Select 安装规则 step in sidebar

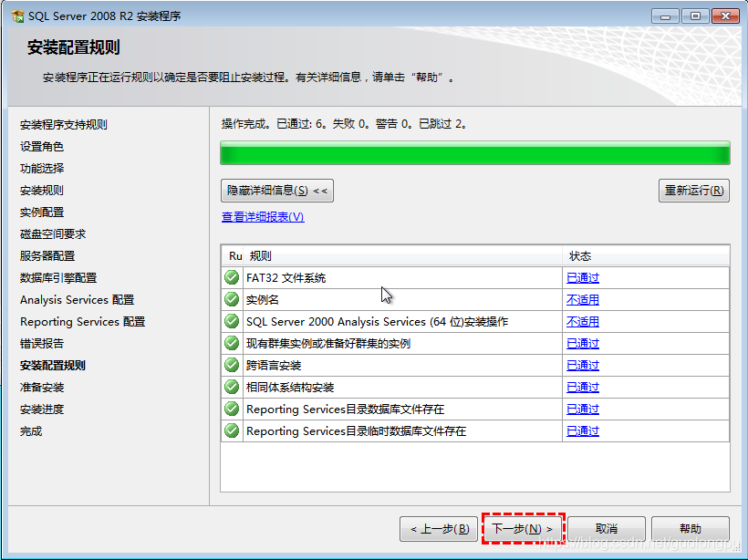pyautogui.click(x=42, y=191)
